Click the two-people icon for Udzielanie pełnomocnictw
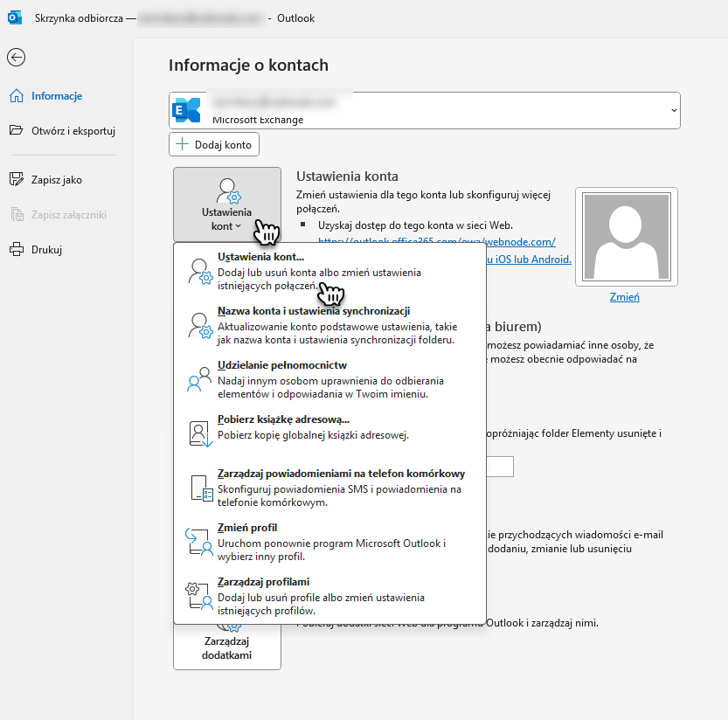728x720 pixels. pos(199,379)
